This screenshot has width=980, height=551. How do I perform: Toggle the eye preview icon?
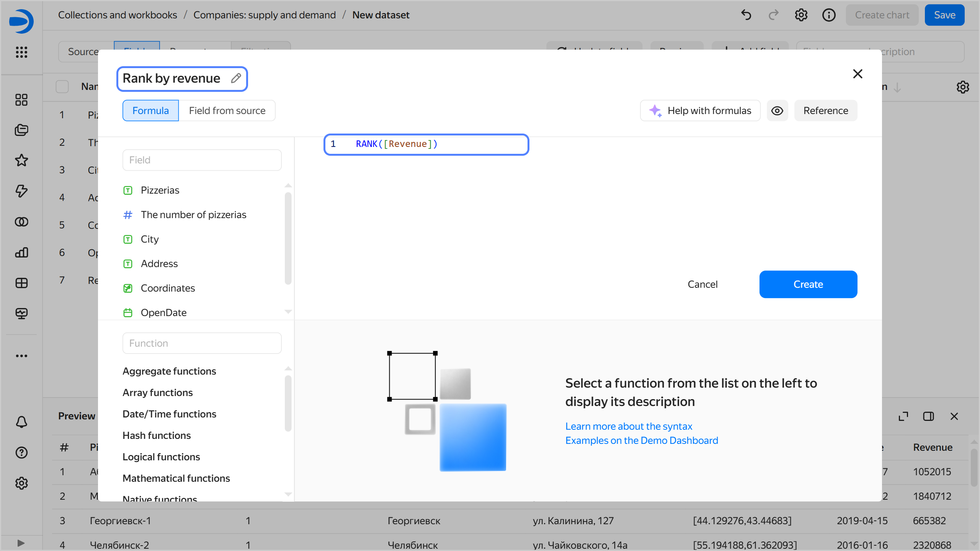coord(777,111)
